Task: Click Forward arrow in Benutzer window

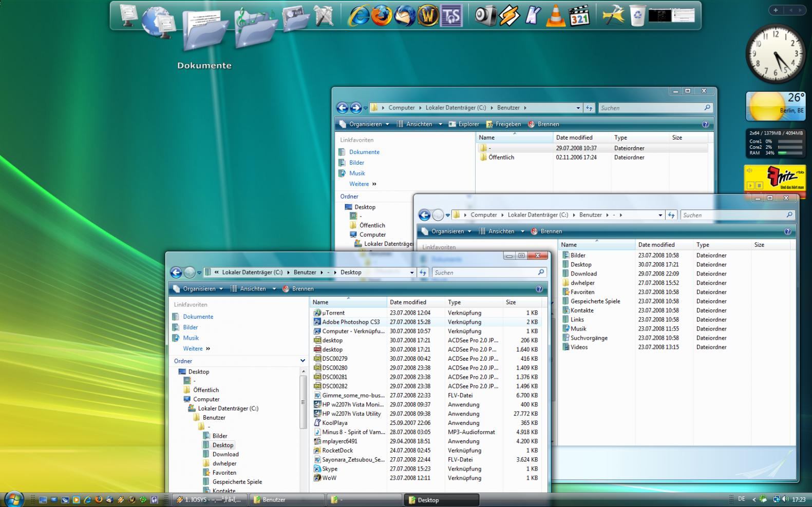Action: coord(355,108)
